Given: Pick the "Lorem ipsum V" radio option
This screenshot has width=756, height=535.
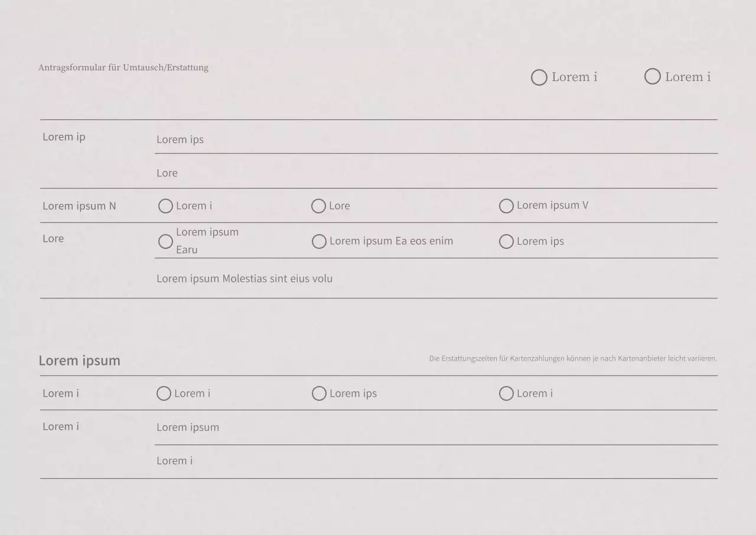Looking at the screenshot, I should tap(506, 206).
